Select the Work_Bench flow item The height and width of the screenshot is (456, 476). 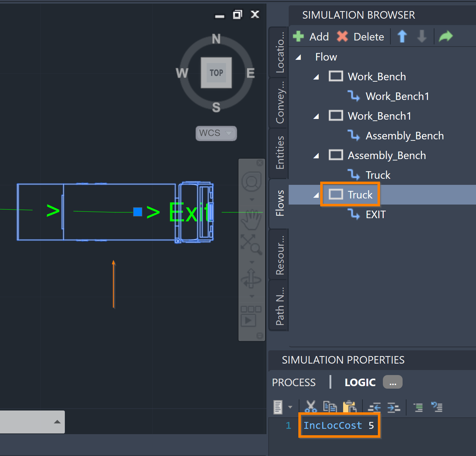(x=377, y=77)
